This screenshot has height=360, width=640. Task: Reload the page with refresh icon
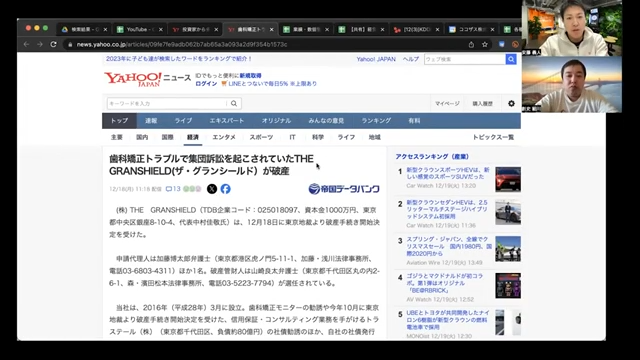pos(53,44)
